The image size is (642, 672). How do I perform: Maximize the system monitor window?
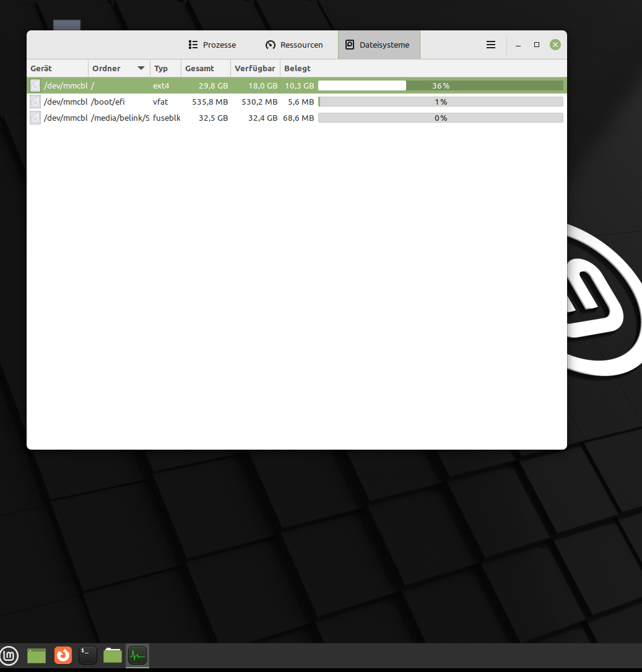tap(537, 45)
